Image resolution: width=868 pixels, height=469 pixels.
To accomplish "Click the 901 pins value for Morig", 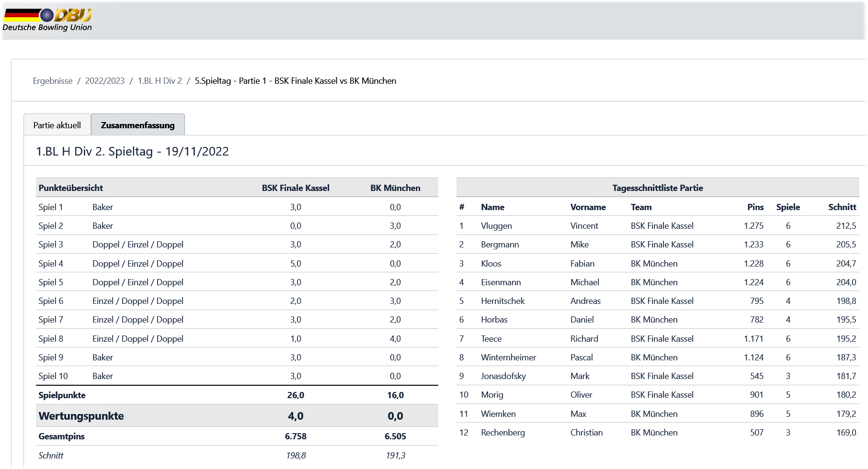I will click(757, 395).
